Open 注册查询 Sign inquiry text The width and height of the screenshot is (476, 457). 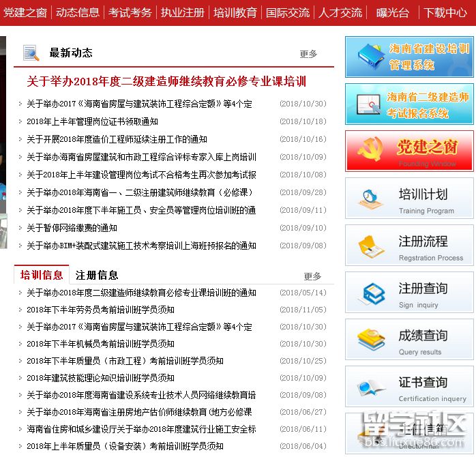423,295
